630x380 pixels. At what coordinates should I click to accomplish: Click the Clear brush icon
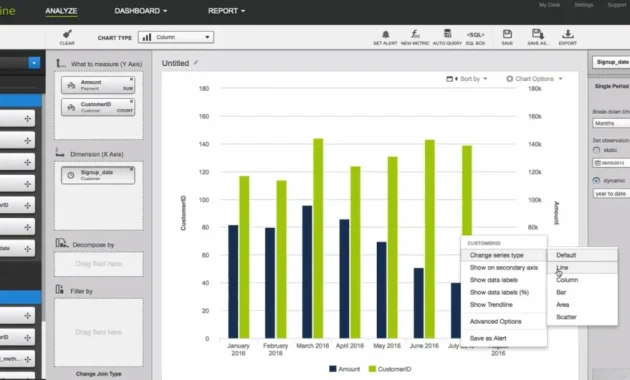pos(67,34)
